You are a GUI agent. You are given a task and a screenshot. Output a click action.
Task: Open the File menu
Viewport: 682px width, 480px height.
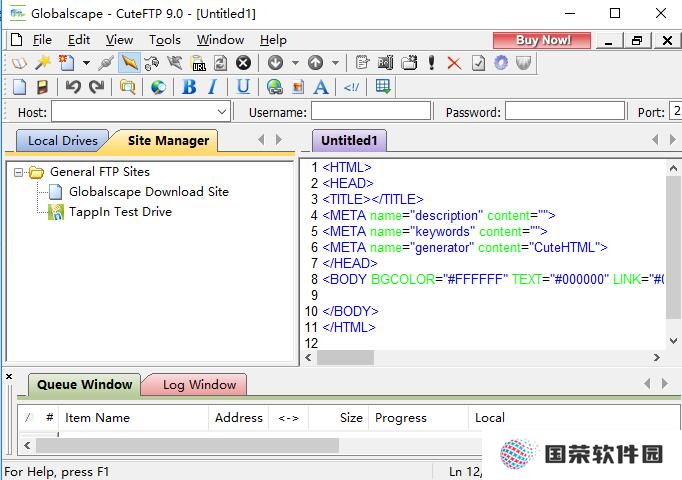click(42, 40)
